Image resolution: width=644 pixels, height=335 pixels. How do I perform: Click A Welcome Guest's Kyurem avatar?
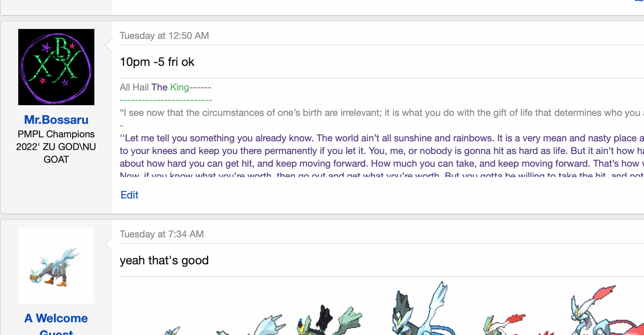point(56,266)
